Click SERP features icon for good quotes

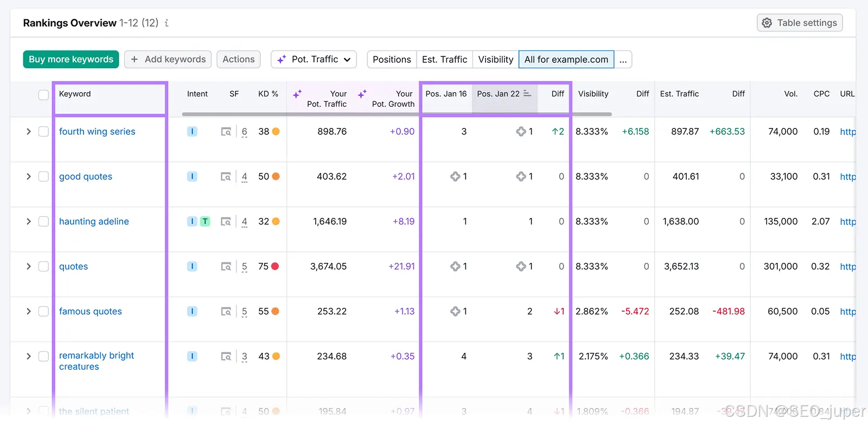[226, 177]
